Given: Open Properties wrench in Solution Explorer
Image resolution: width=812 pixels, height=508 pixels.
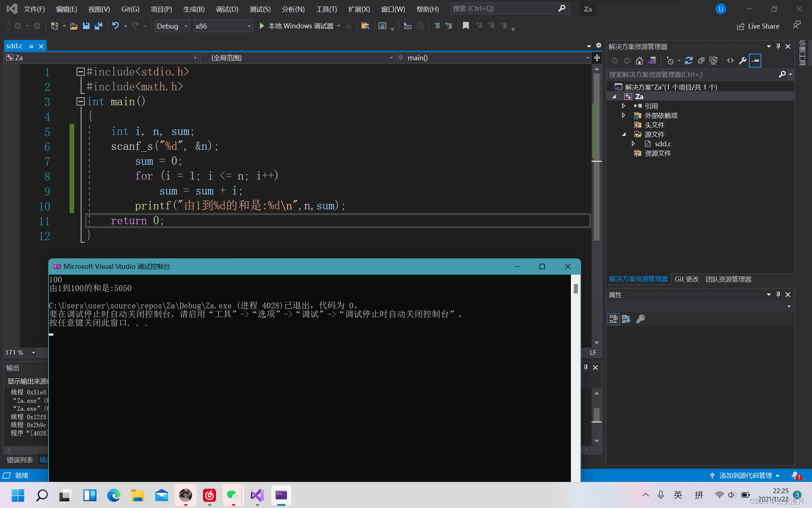Looking at the screenshot, I should (x=743, y=61).
